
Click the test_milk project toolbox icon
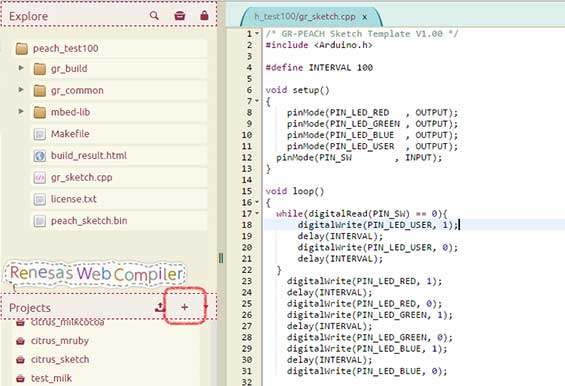(x=21, y=378)
